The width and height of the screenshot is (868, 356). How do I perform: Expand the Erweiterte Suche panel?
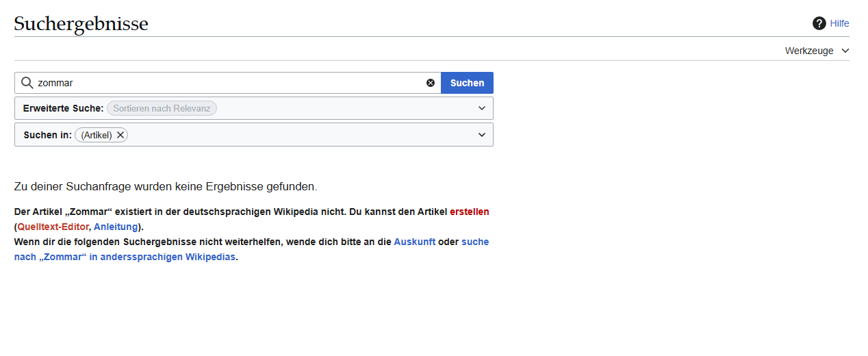point(481,108)
